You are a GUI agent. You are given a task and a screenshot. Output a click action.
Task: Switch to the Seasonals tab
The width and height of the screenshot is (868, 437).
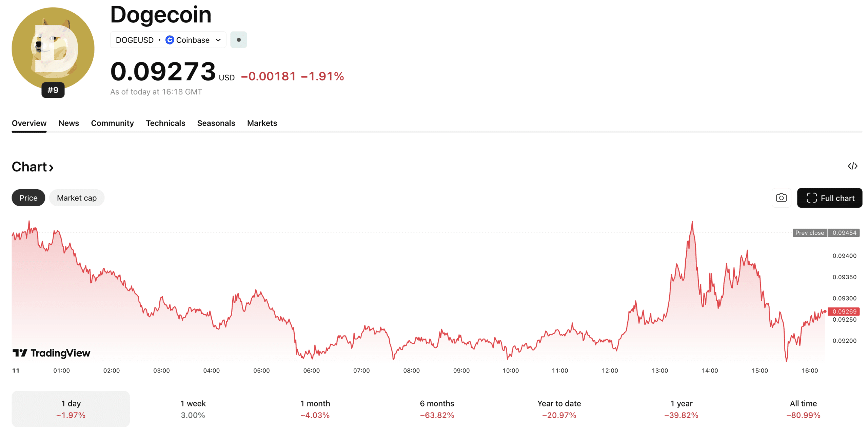[216, 123]
